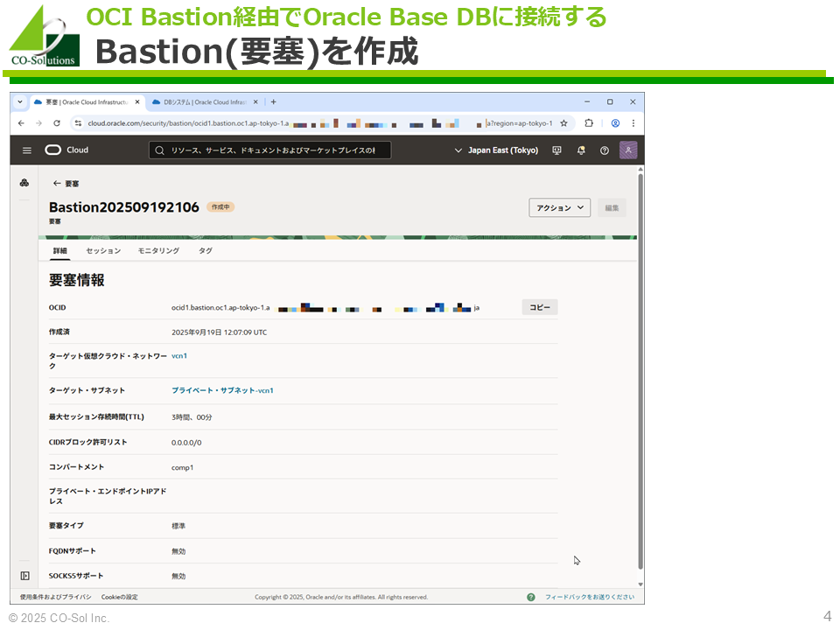Select the 詳細 tab
The image size is (840, 630).
coord(60,251)
